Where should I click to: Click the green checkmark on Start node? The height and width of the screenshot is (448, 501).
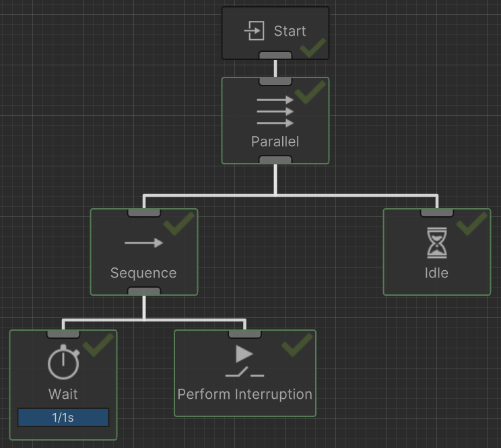coord(312,48)
